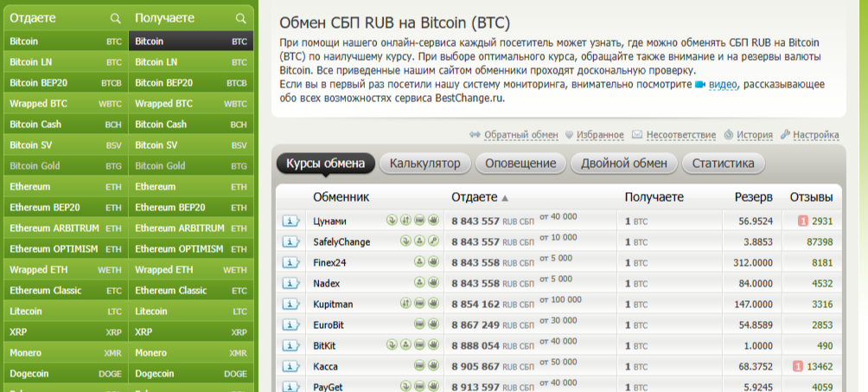The height and width of the screenshot is (392, 868).
Task: Select Wrapped BTC in the Отдаете list
Action: [67, 104]
